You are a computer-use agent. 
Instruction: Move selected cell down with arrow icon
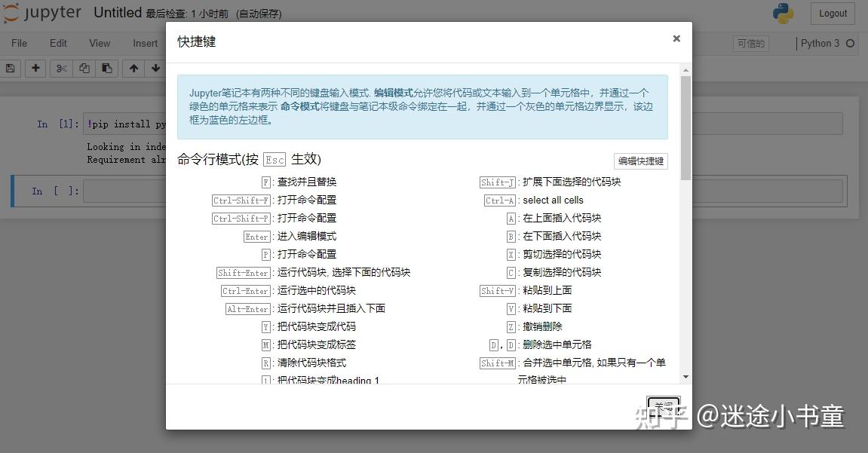pos(155,68)
